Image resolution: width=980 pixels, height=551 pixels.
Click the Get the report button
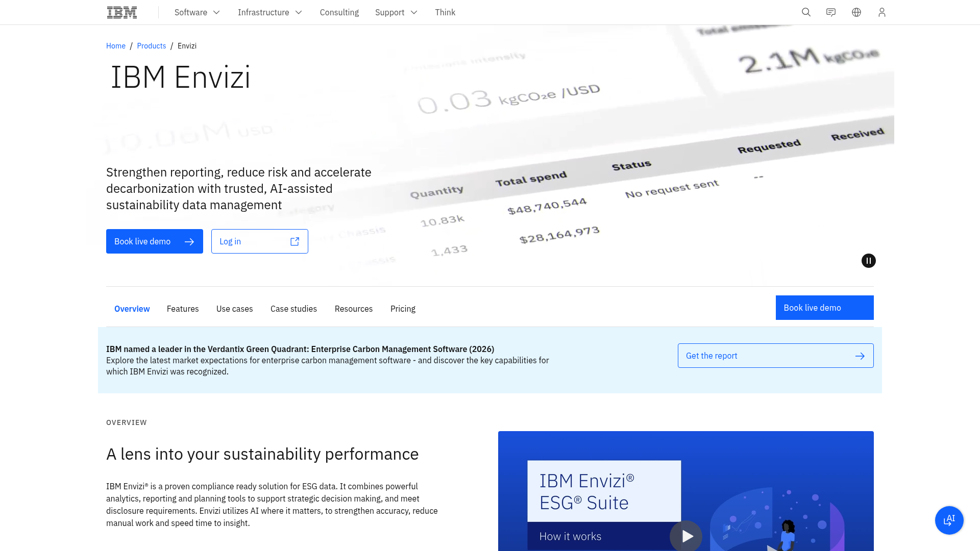click(776, 356)
